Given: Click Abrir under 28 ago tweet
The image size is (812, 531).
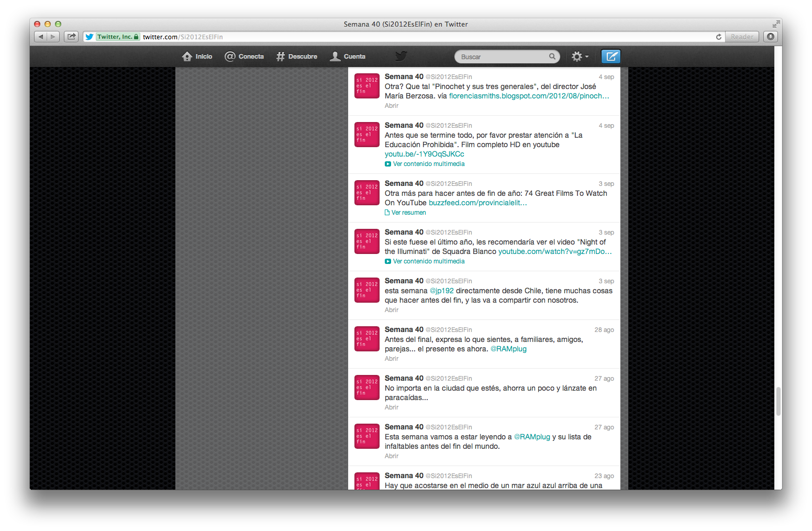Looking at the screenshot, I should point(392,359).
